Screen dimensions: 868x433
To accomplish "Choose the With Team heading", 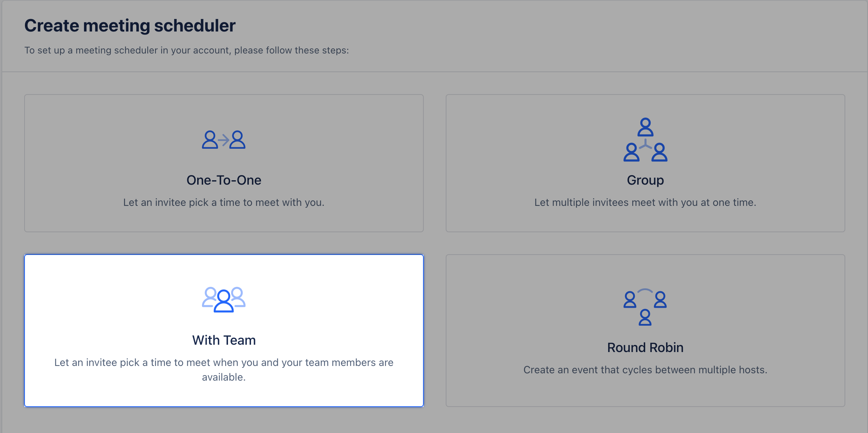I will pyautogui.click(x=224, y=340).
